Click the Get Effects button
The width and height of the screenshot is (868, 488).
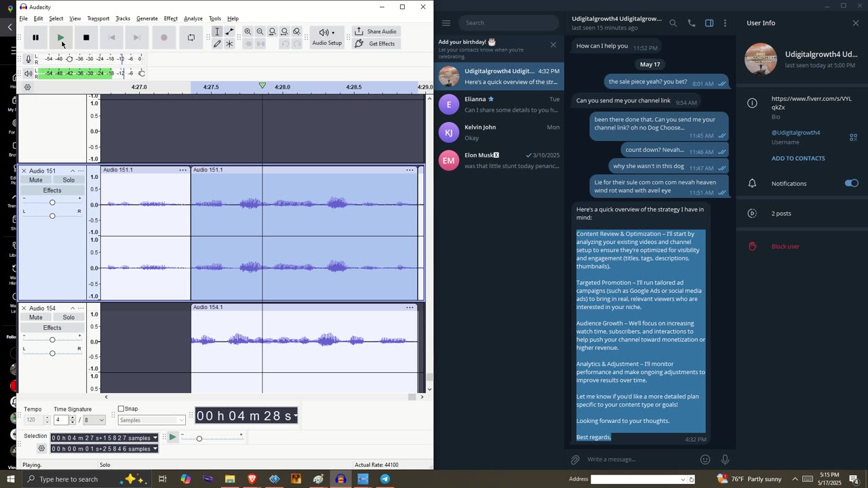375,44
